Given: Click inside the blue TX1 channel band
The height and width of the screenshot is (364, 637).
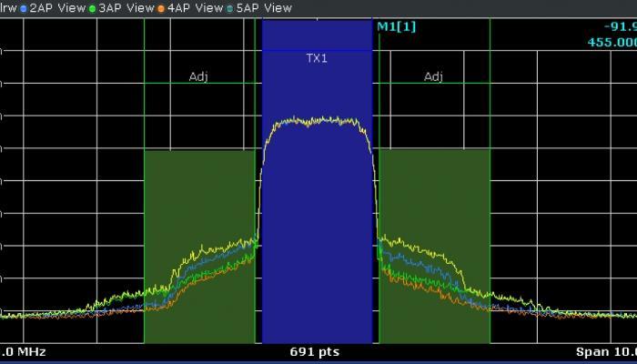Looking at the screenshot, I should [316, 227].
